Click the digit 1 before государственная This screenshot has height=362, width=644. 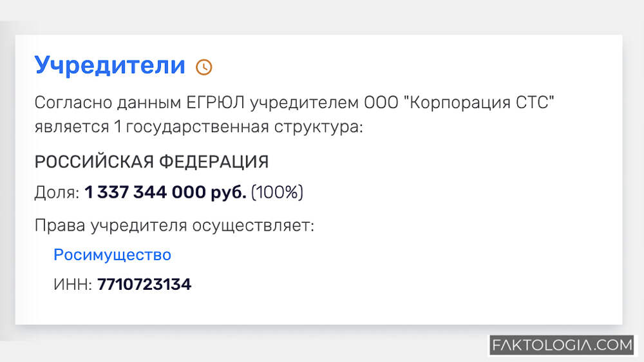click(117, 126)
